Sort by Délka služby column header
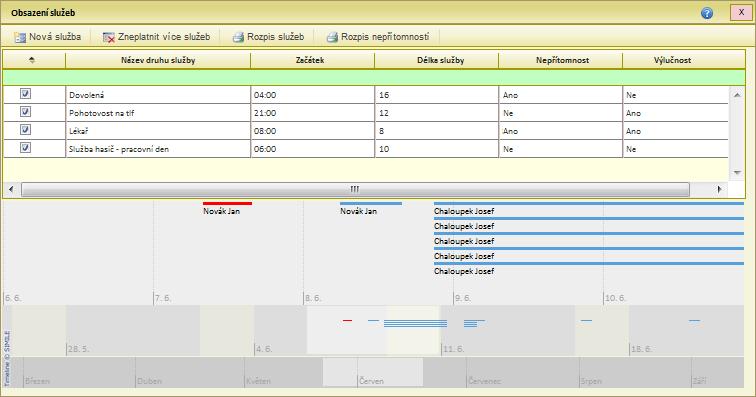Screen dimensions: 756x397 point(437,60)
